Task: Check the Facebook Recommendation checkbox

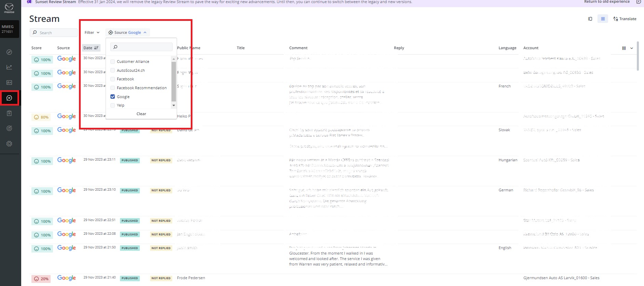Action: [x=112, y=88]
